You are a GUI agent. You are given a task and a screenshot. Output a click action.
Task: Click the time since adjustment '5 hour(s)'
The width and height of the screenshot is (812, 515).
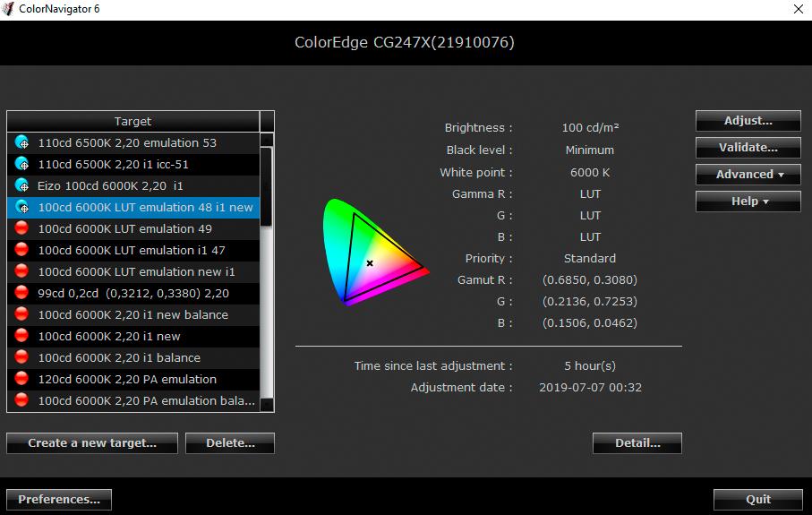590,365
